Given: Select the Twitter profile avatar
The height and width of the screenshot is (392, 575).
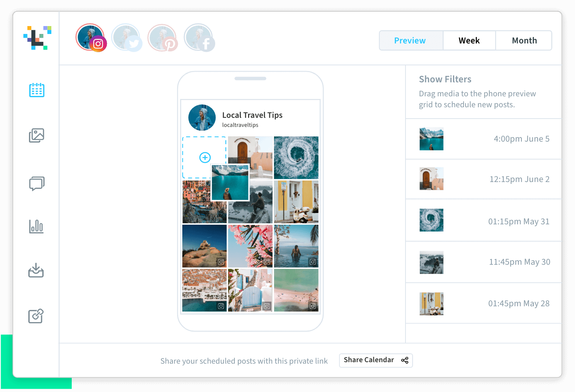Looking at the screenshot, I should pos(126,38).
